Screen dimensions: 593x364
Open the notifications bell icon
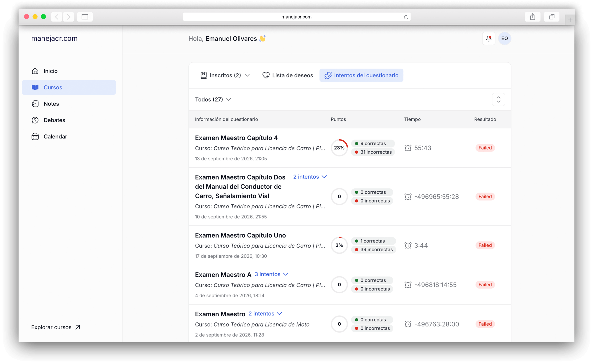pyautogui.click(x=489, y=38)
